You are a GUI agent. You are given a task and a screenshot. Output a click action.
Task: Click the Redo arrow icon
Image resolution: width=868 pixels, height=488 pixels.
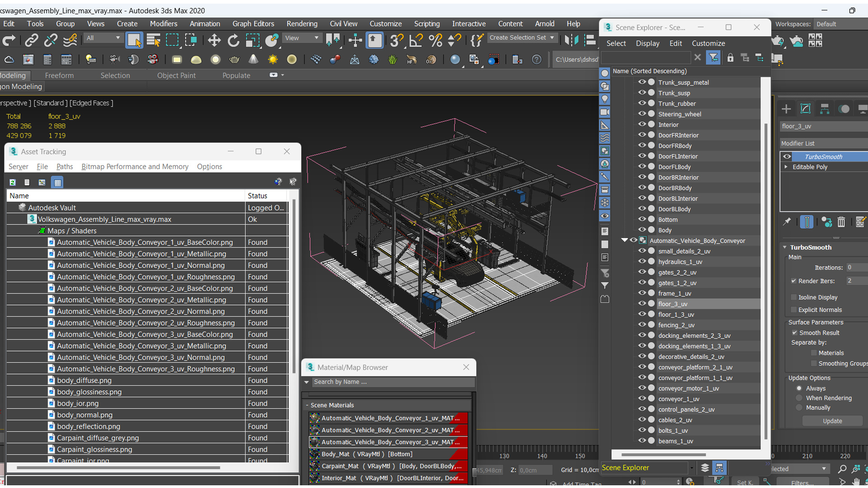9,41
